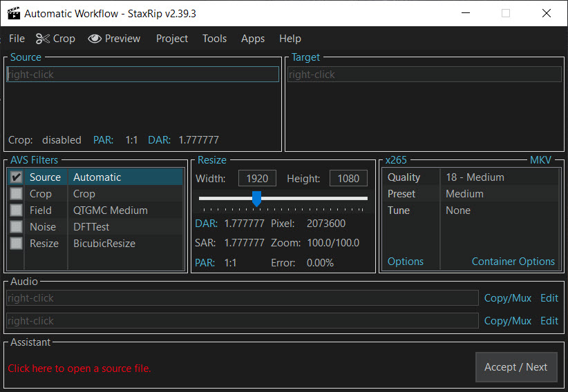The width and height of the screenshot is (568, 392).
Task: Click the StaxRip clapperboard title bar icon
Action: click(x=14, y=13)
